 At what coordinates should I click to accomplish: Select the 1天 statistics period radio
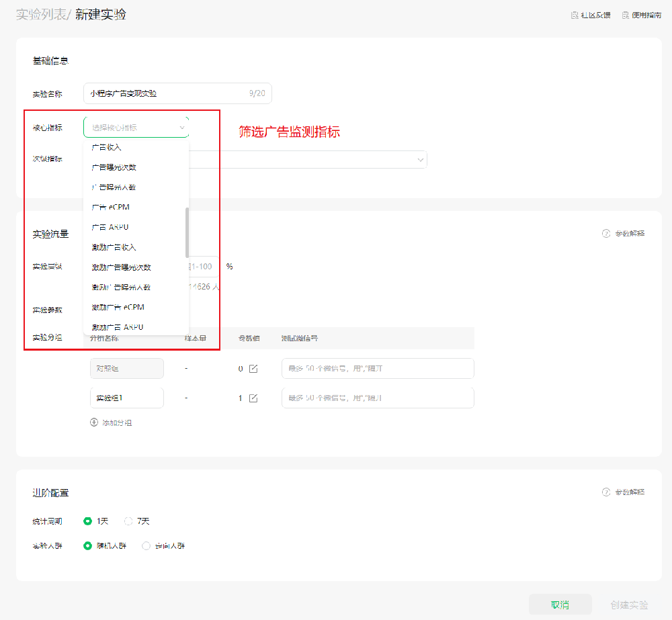pyautogui.click(x=87, y=521)
